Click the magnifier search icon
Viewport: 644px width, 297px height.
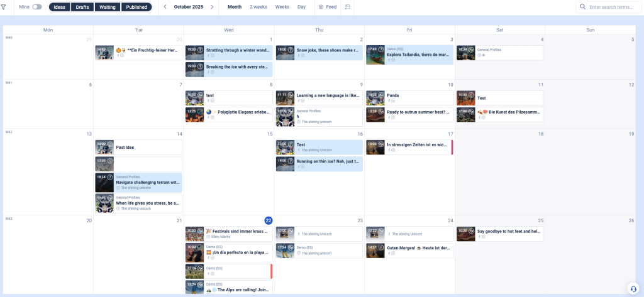click(x=582, y=7)
